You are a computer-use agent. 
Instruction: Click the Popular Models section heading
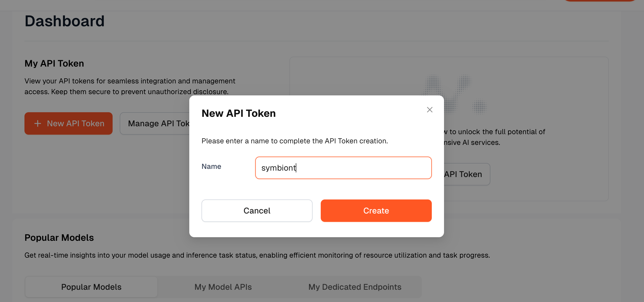tap(59, 237)
